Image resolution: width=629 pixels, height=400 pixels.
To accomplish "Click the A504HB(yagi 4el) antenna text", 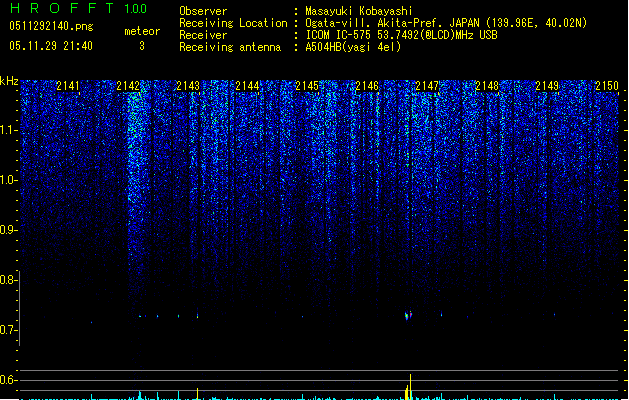I will 353,47.
